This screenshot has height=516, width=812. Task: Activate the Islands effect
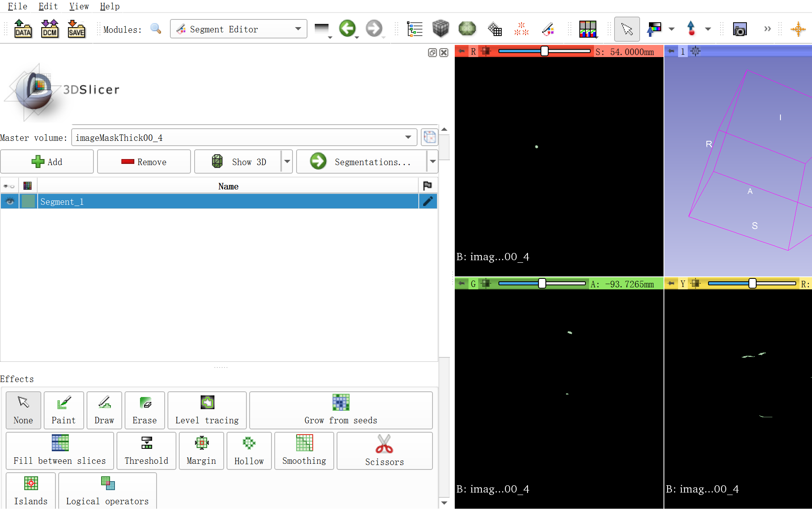click(30, 490)
